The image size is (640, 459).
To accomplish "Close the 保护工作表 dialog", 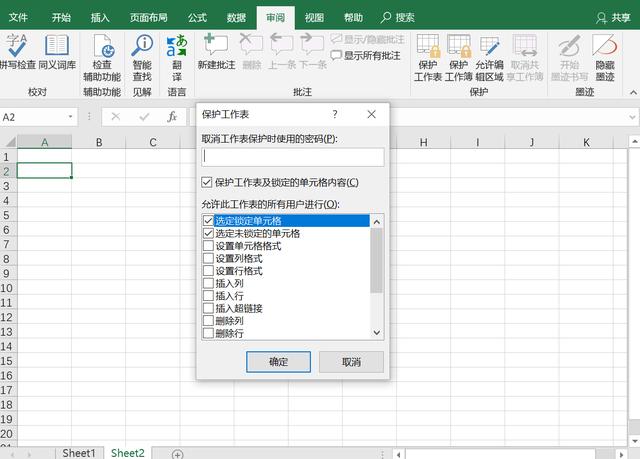I will pyautogui.click(x=371, y=114).
